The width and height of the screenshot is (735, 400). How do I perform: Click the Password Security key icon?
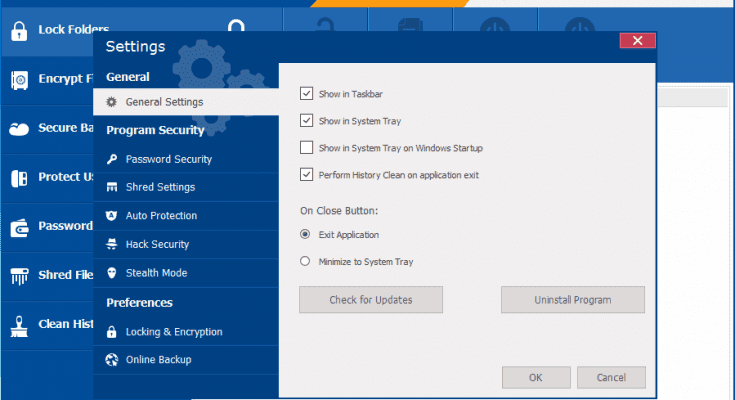pyautogui.click(x=112, y=159)
